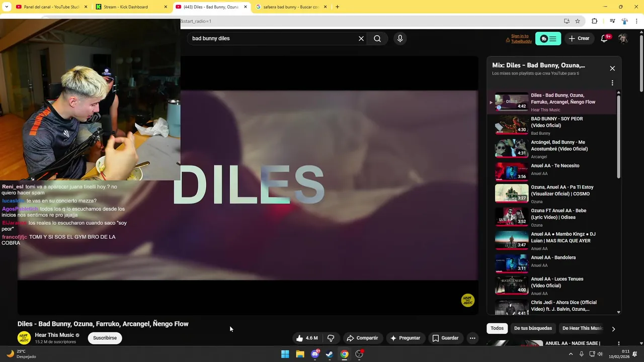
Task: Click the magnifier search button
Action: [x=377, y=39]
